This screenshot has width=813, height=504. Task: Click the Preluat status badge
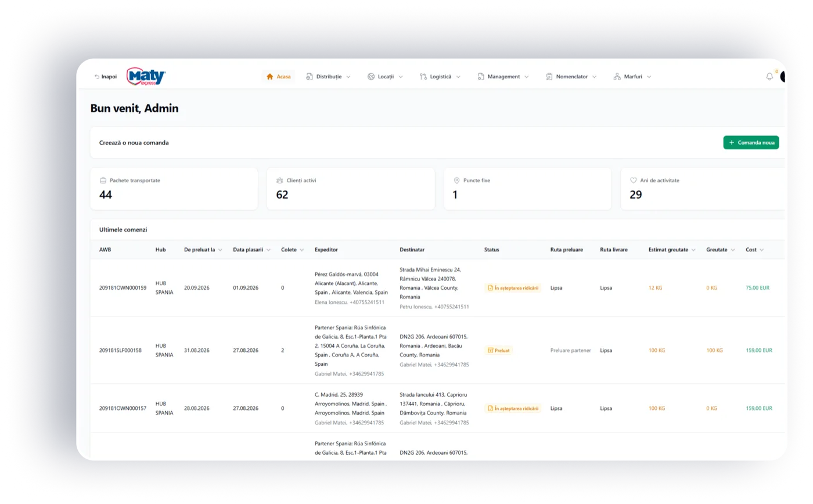[499, 351]
